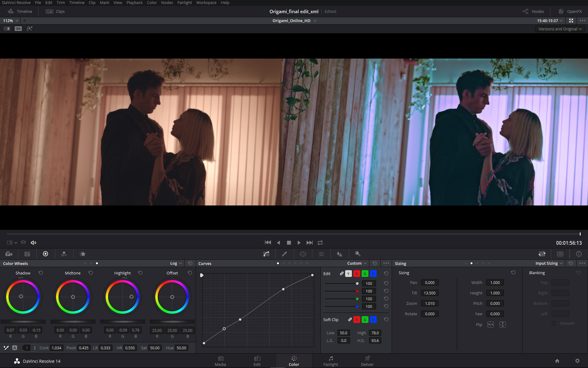The image size is (588, 368).
Task: Open the Power Window palette
Action: coord(303,254)
